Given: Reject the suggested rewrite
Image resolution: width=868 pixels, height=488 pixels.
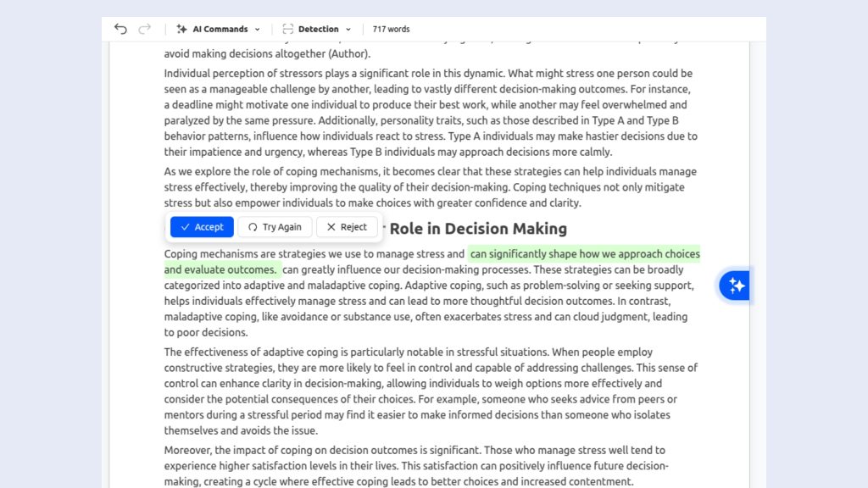Looking at the screenshot, I should (x=346, y=227).
